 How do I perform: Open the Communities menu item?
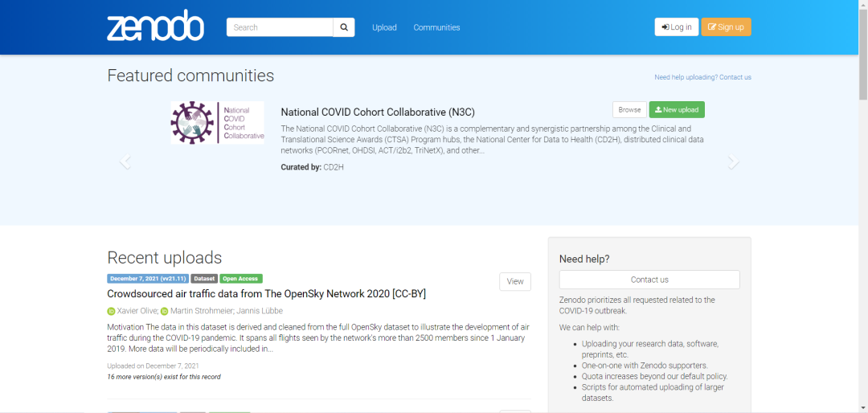tap(436, 27)
